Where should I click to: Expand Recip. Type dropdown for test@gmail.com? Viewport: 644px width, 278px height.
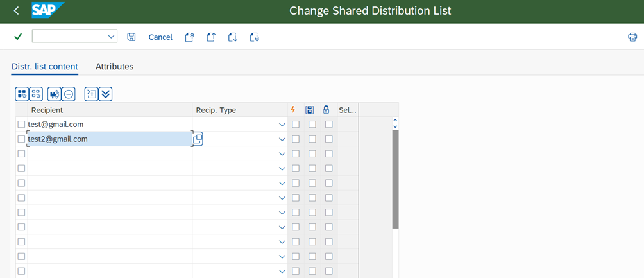282,125
